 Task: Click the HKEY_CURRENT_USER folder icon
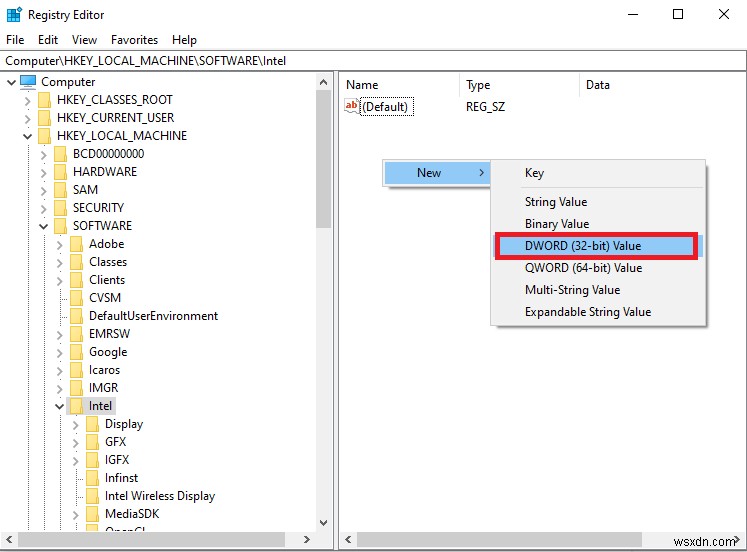coord(44,118)
